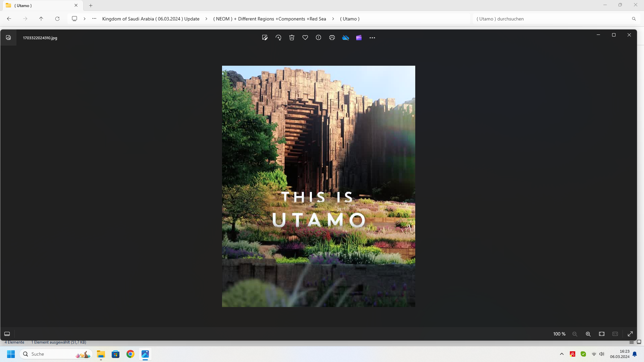
Task: Expand chevron after NEOM breadcrumb
Action: pyautogui.click(x=333, y=19)
